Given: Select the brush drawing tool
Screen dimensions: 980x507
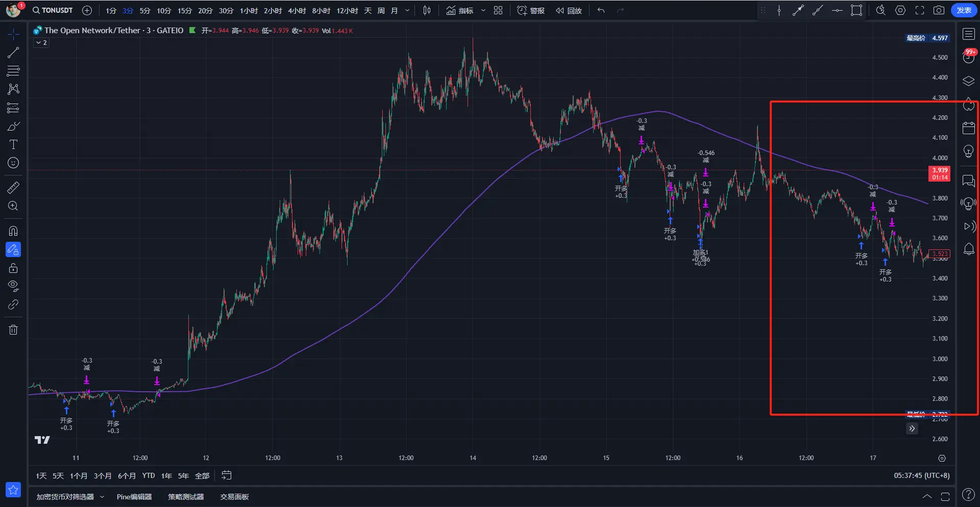Looking at the screenshot, I should click(x=13, y=126).
